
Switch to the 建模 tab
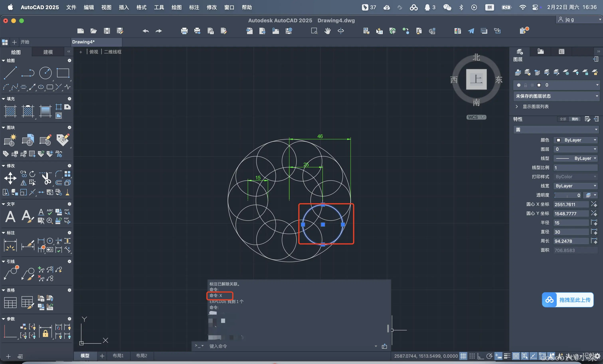click(x=48, y=52)
